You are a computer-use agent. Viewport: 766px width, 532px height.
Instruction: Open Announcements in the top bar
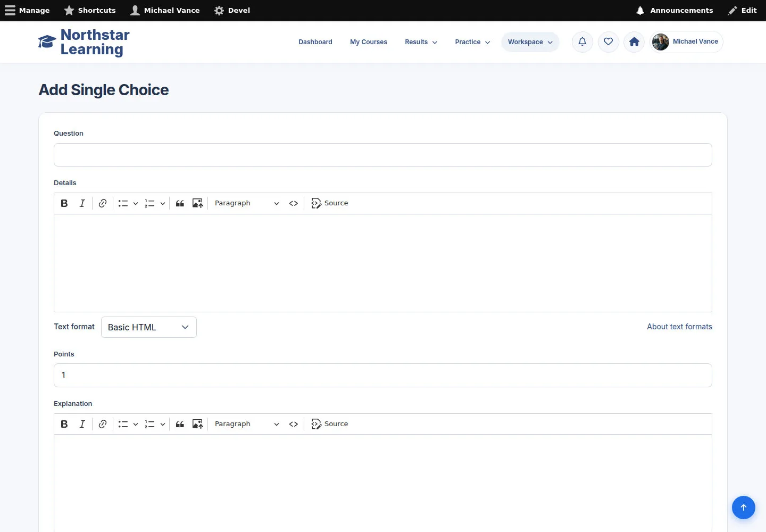click(x=675, y=11)
